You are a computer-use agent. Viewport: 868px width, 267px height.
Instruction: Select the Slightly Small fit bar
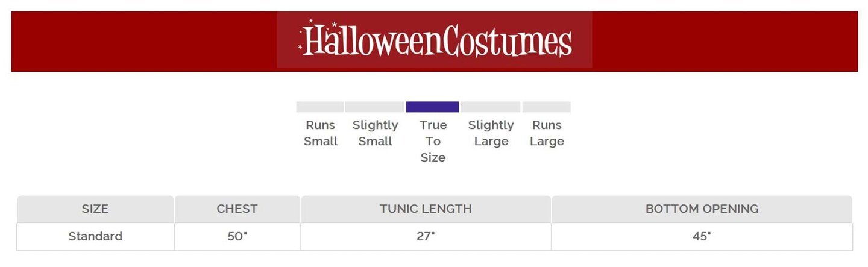(x=374, y=107)
